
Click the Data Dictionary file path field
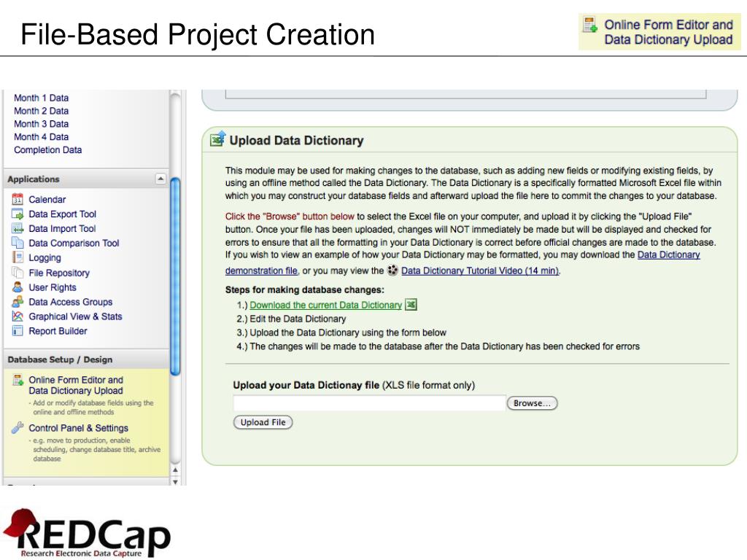369,402
